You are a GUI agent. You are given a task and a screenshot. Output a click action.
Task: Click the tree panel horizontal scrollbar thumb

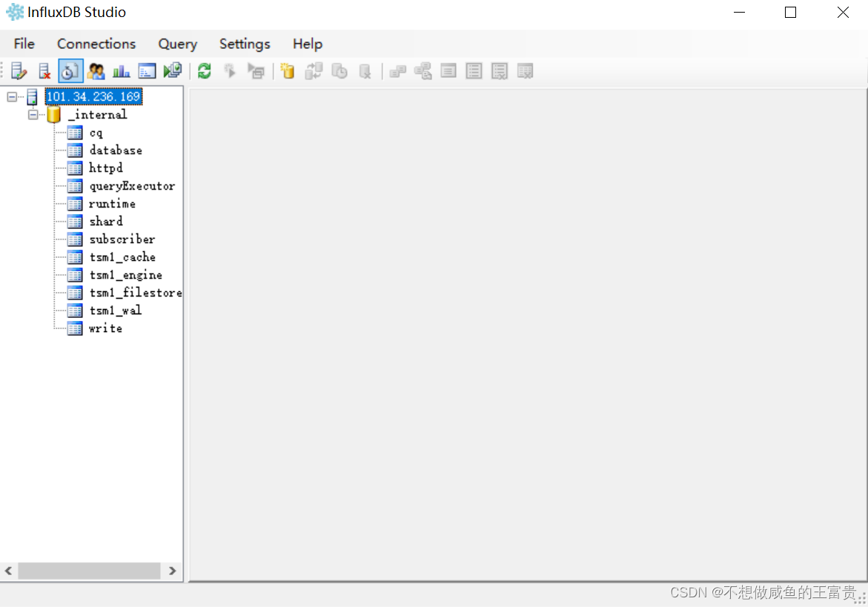click(x=89, y=571)
